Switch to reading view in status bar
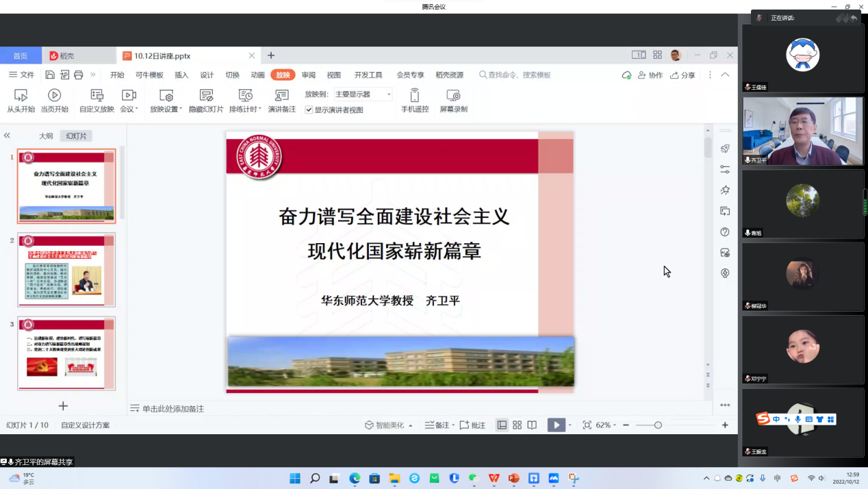This screenshot has width=868, height=489. pos(532,425)
